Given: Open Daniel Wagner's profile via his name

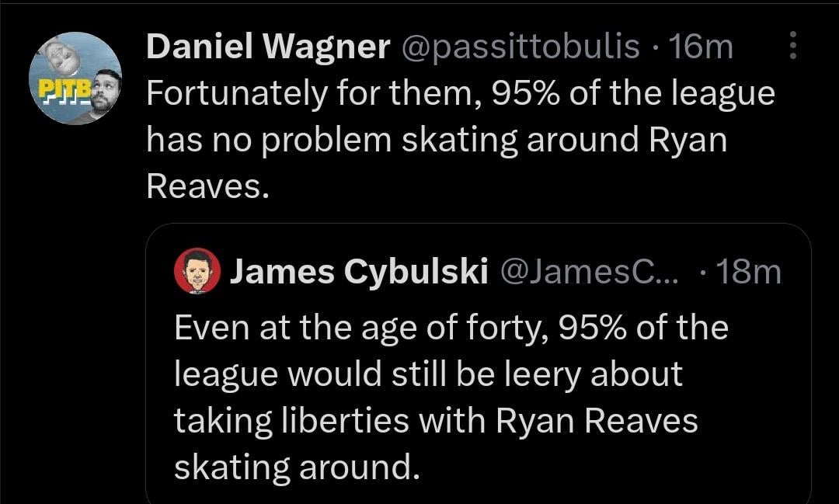Looking at the screenshot, I should pyautogui.click(x=268, y=48).
